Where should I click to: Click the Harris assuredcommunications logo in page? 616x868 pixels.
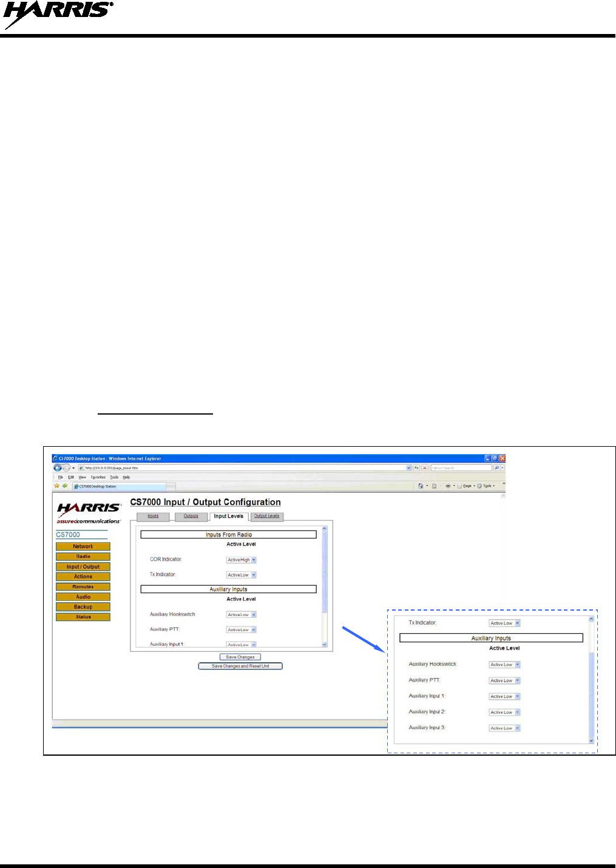[x=89, y=513]
